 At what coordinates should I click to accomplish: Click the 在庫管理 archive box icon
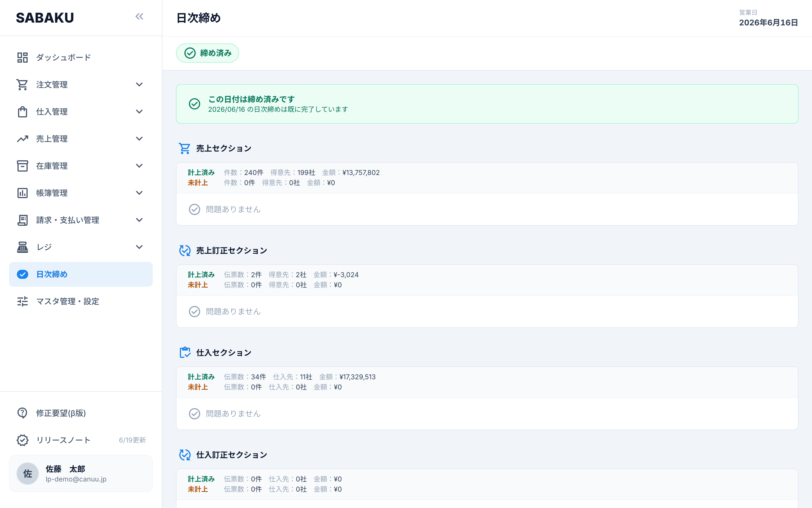pyautogui.click(x=23, y=166)
